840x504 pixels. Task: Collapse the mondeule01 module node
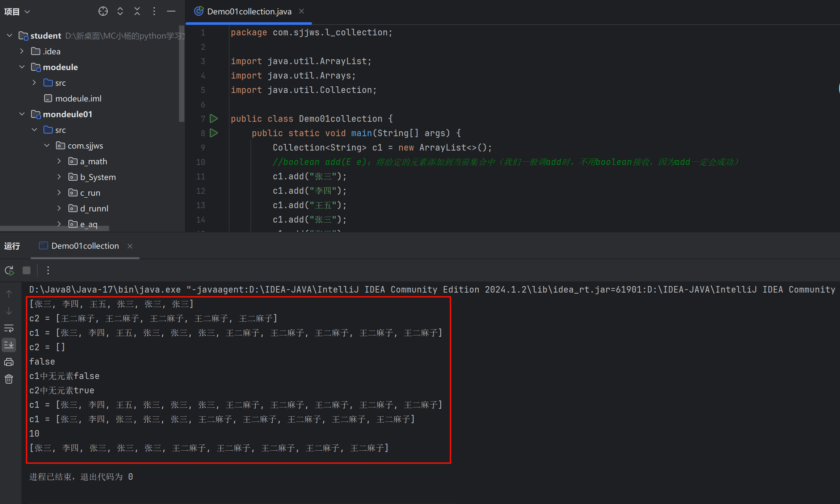coord(22,114)
